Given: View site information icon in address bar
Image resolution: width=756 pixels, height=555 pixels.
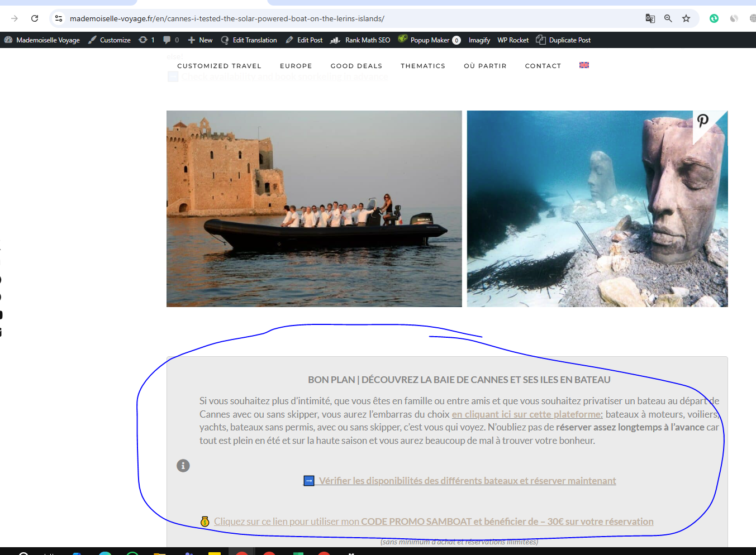Looking at the screenshot, I should (59, 18).
